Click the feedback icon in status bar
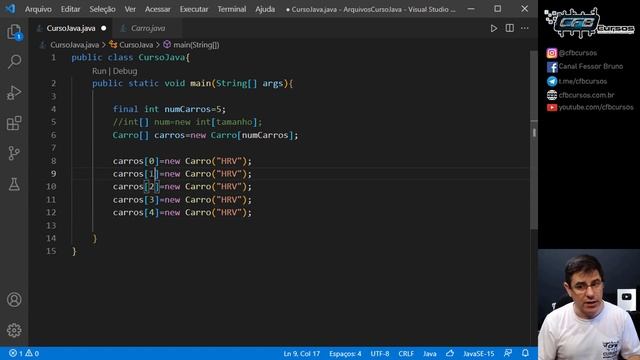The image size is (640, 360). coord(508,353)
